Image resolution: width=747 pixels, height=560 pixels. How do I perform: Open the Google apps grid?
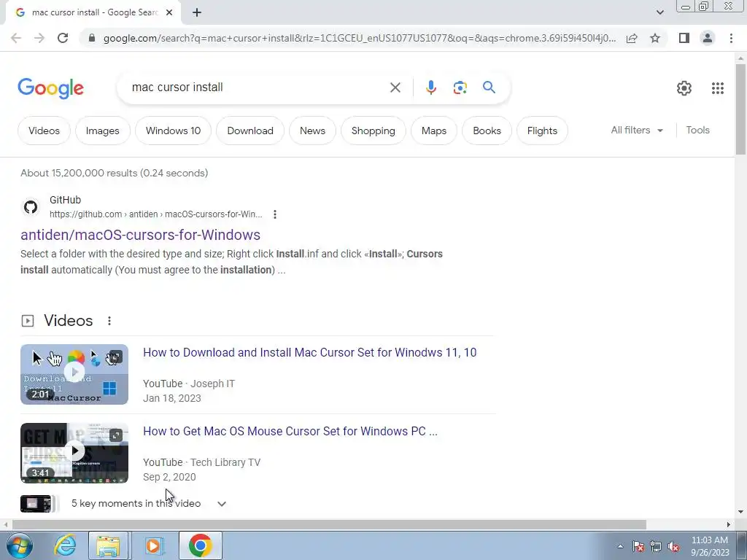tap(718, 88)
